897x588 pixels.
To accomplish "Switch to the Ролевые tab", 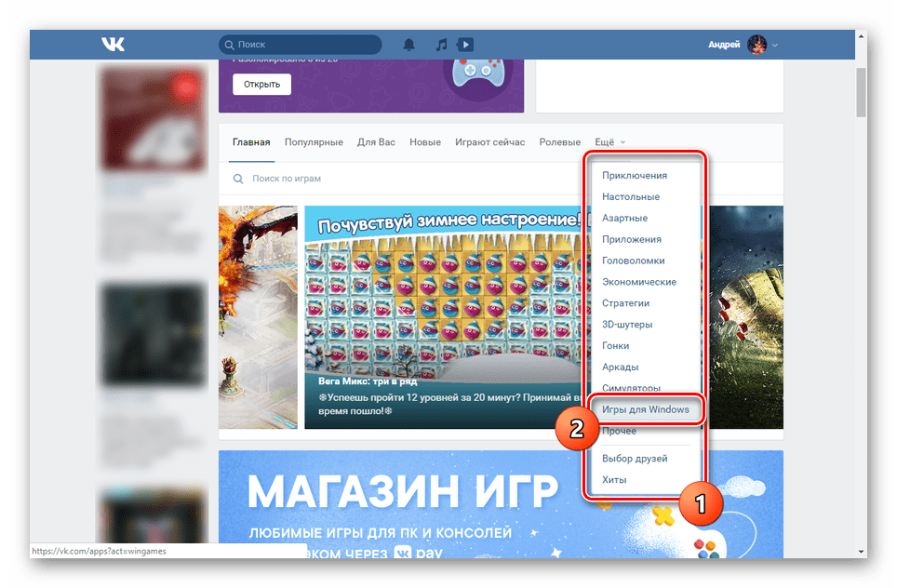I will pos(559,142).
